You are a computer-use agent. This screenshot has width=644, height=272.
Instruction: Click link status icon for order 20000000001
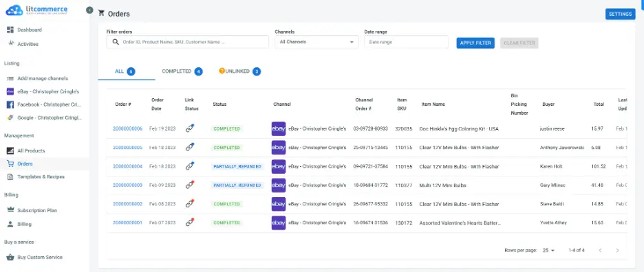coord(189,223)
